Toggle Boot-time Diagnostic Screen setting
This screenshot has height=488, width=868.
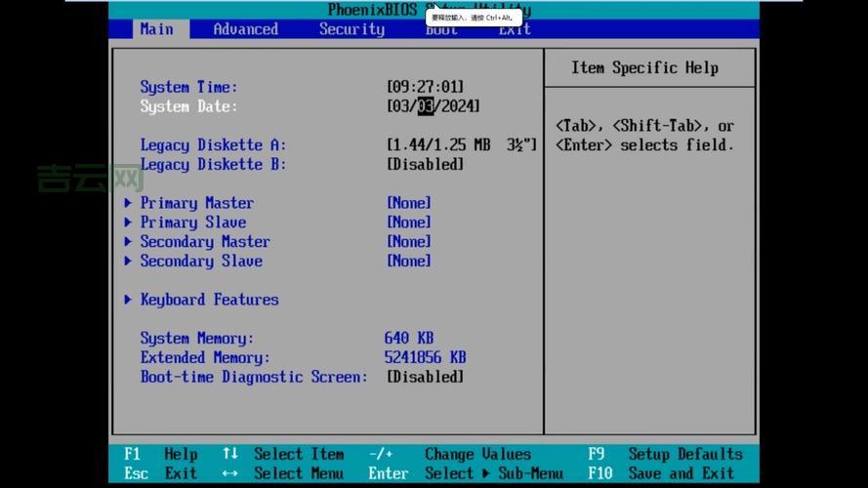click(x=425, y=377)
